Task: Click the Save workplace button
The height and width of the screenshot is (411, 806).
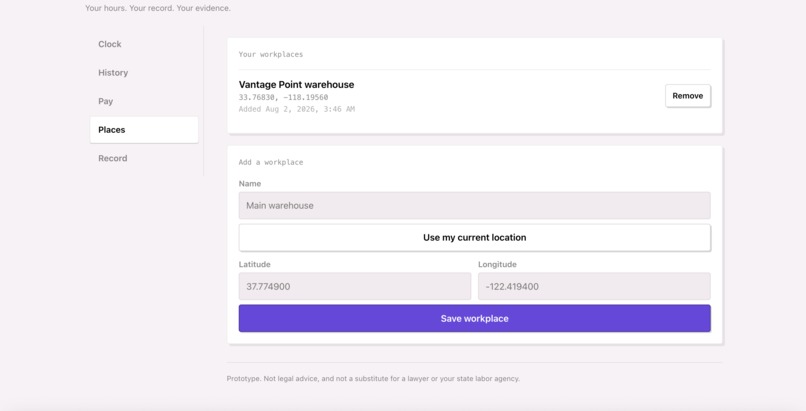Action: click(x=474, y=319)
